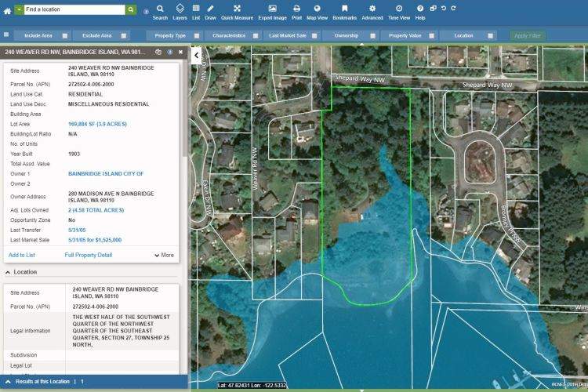
Task: Open the Exclude Area filter
Action: [x=96, y=35]
